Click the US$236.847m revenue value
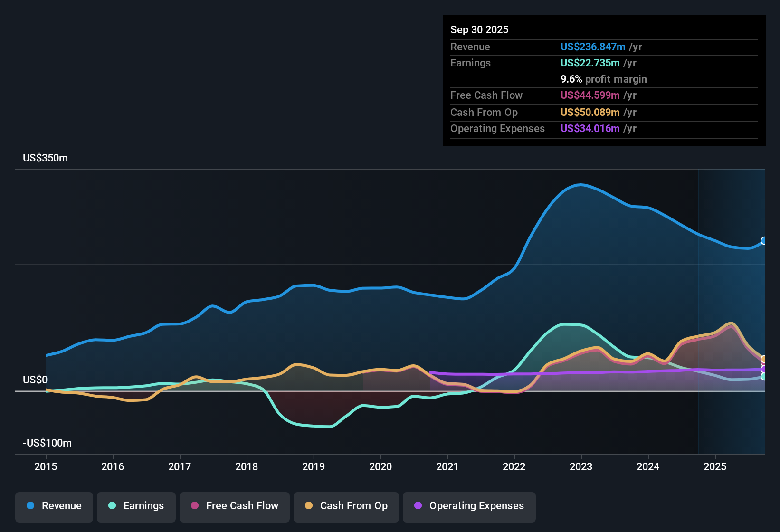 tap(593, 47)
